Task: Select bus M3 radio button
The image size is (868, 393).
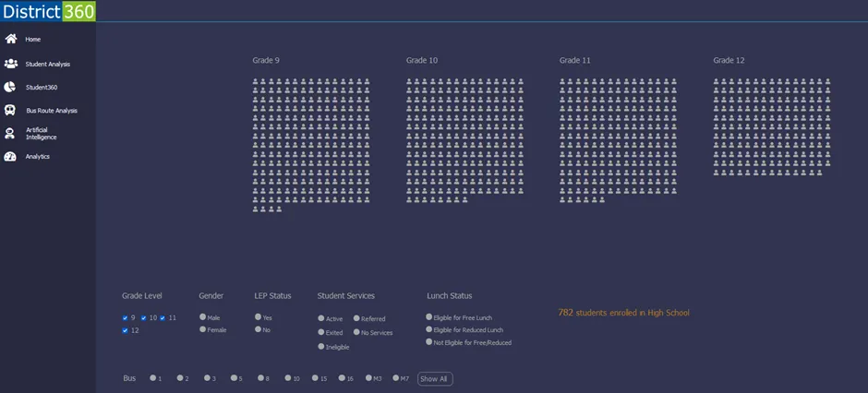Action: 368,378
